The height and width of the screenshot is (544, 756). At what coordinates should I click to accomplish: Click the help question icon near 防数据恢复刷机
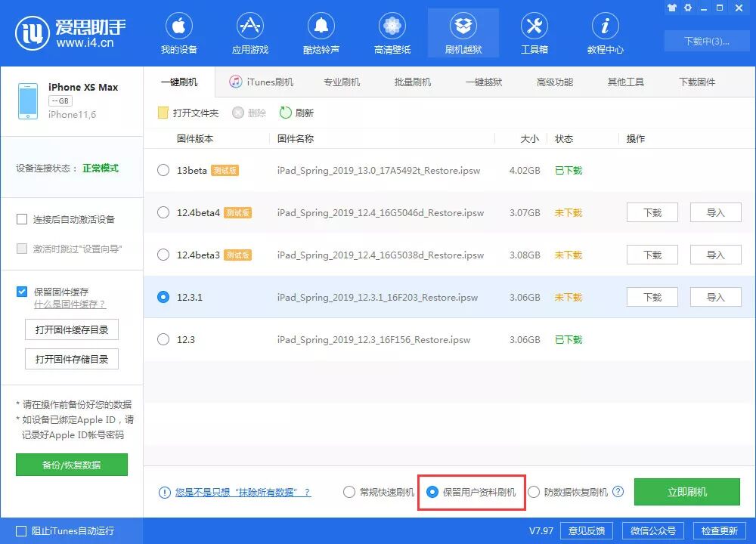pos(618,492)
